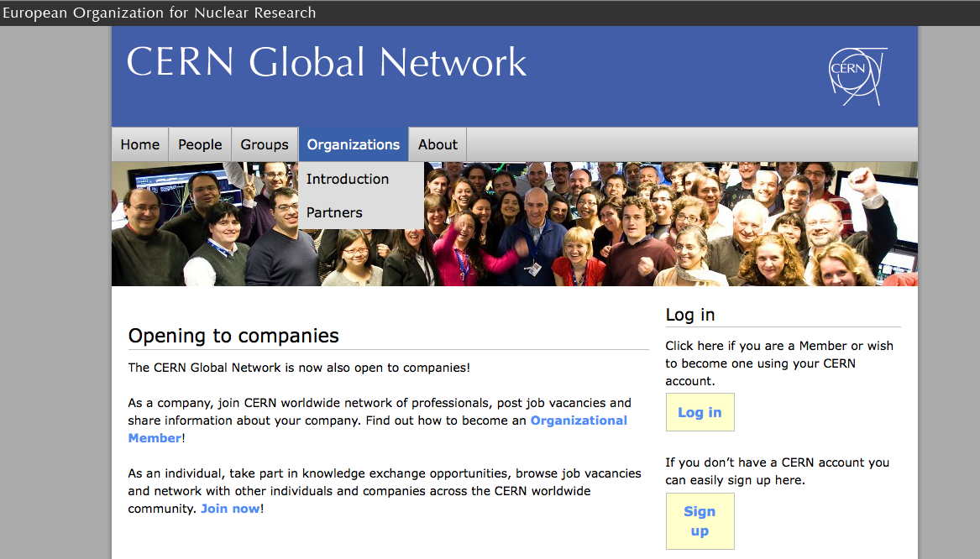Image resolution: width=980 pixels, height=559 pixels.
Task: Click the highlighted Organizations tab
Action: coord(353,144)
